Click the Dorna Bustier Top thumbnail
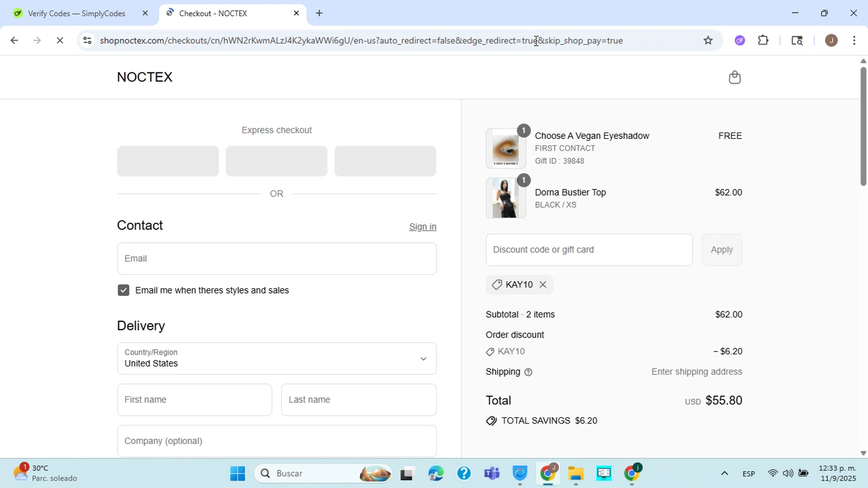 506,198
